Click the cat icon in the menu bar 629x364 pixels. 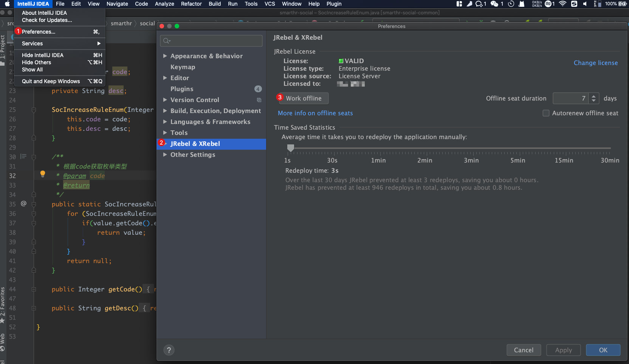coord(522,4)
